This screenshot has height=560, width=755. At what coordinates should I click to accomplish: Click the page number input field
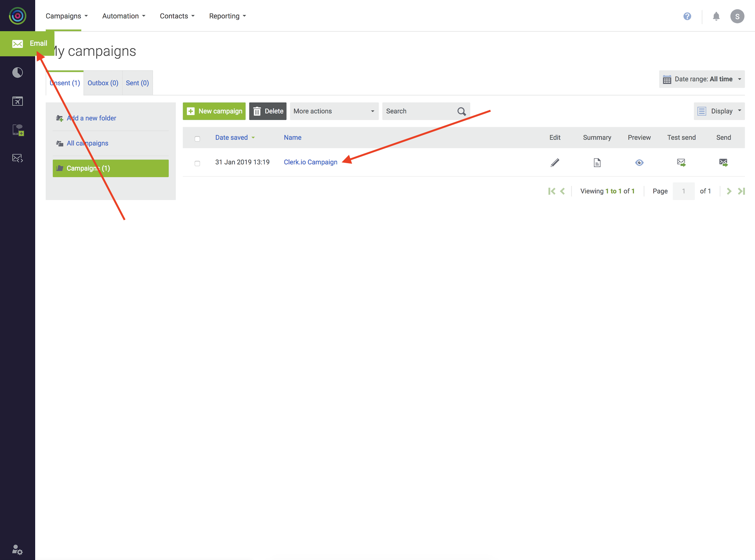click(683, 191)
